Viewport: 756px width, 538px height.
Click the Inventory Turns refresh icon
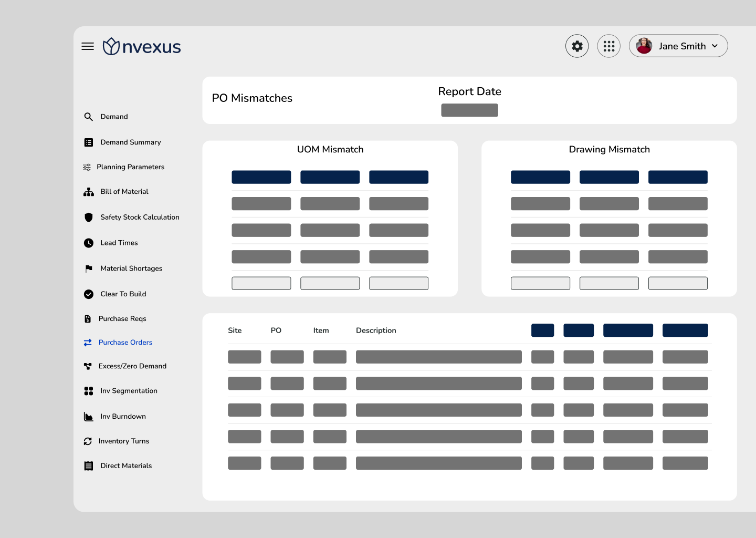click(x=88, y=441)
